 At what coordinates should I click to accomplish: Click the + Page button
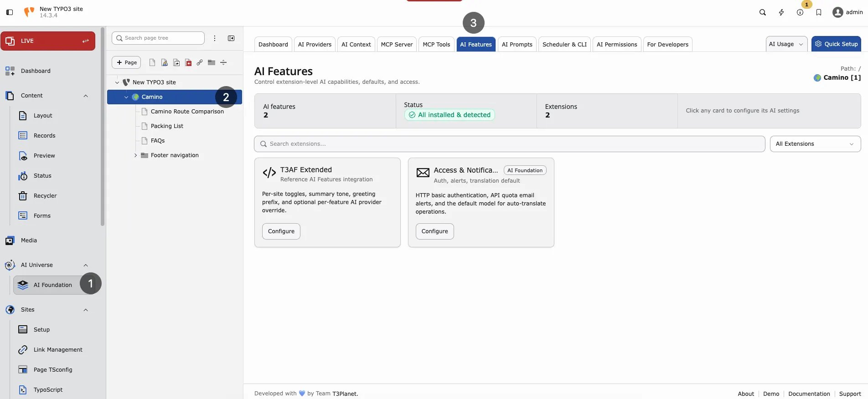tap(126, 62)
